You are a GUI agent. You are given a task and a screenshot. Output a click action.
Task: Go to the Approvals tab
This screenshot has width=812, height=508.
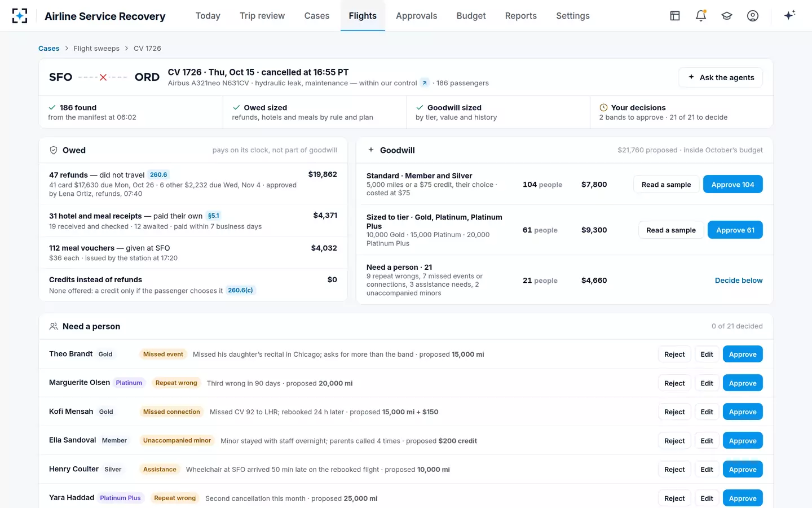[416, 16]
